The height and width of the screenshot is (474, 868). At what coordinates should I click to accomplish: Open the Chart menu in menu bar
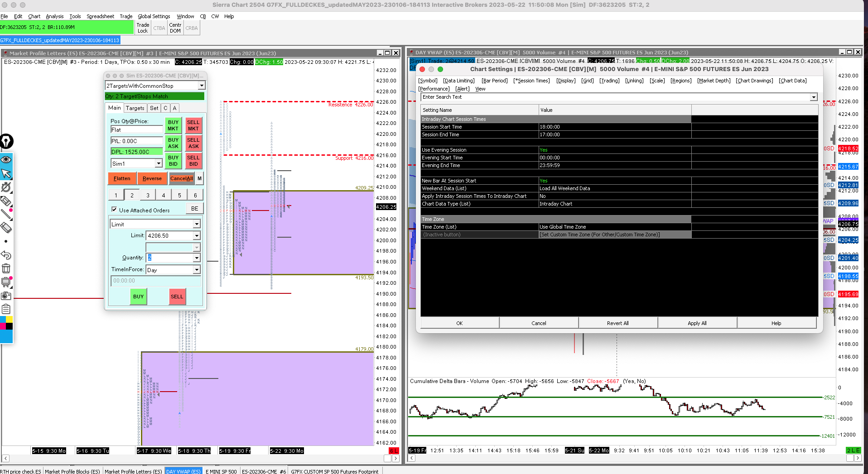pyautogui.click(x=34, y=16)
